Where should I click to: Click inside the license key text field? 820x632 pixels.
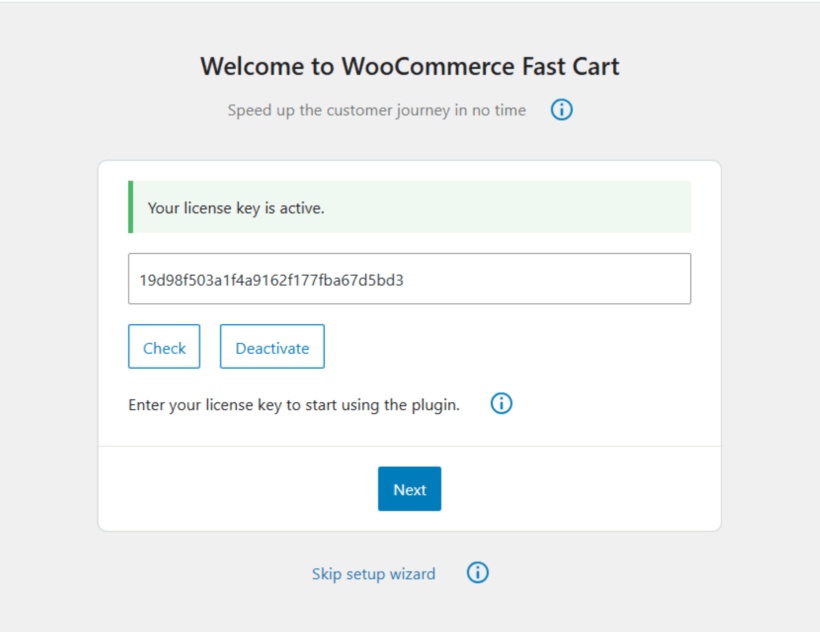(x=409, y=279)
